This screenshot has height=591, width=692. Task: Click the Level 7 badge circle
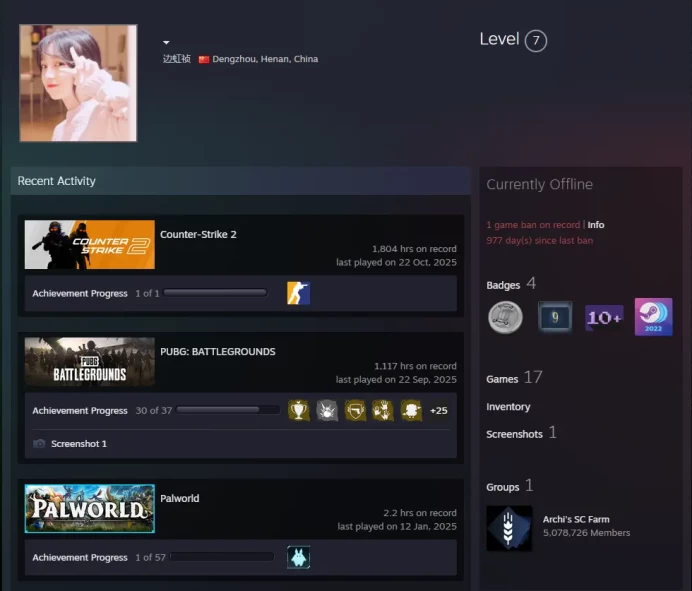coord(535,41)
